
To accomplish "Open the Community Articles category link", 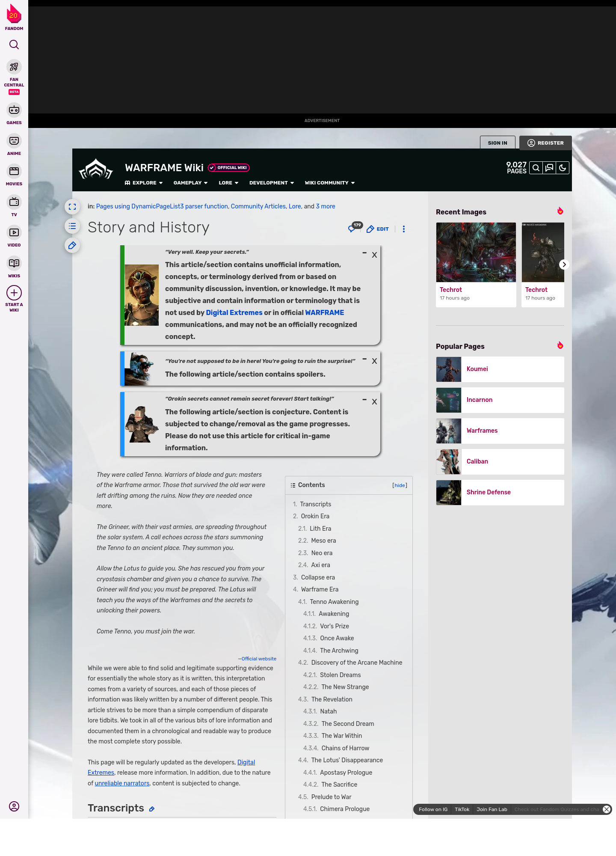I will coord(258,206).
